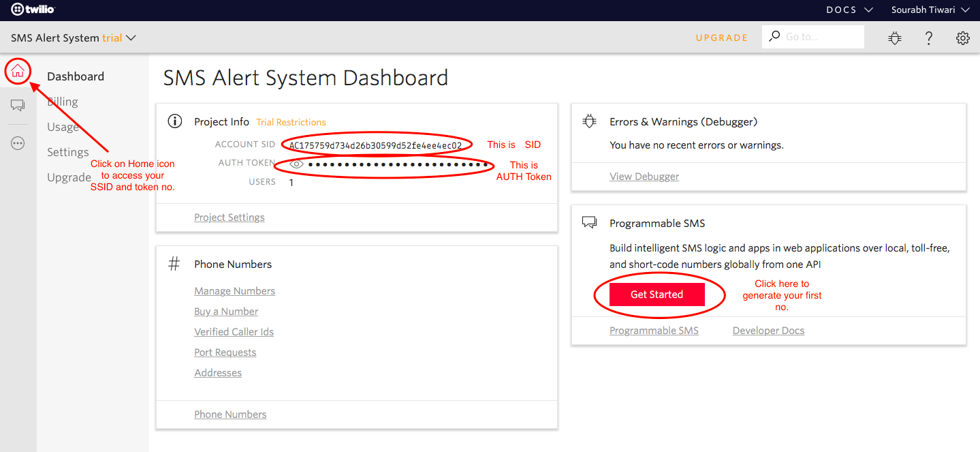Open the Manage Numbers link
Viewport: 980px width, 452px height.
(234, 291)
